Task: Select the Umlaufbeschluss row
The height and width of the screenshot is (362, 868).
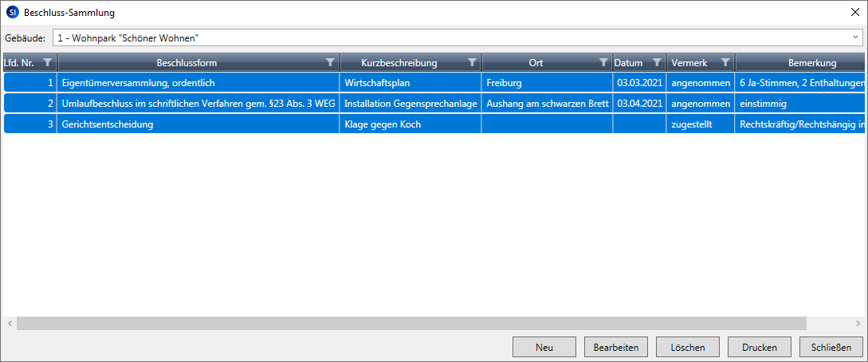Action: coord(198,104)
